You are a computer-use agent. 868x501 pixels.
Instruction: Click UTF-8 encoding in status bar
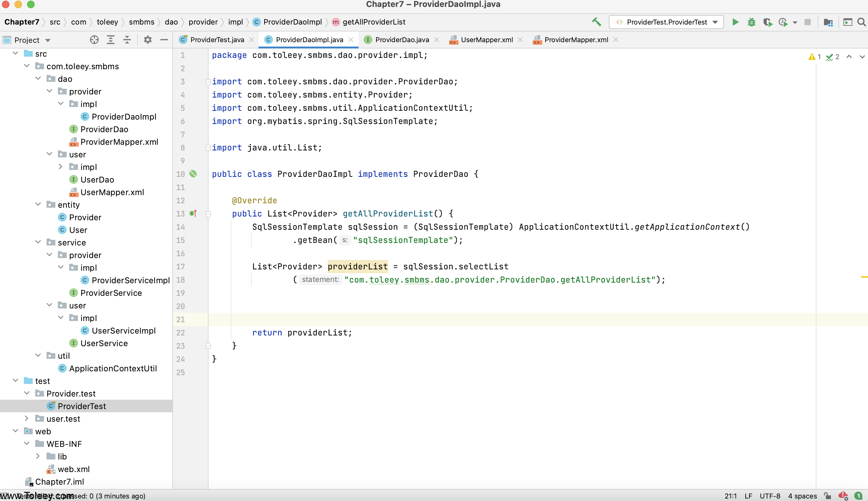[770, 496]
